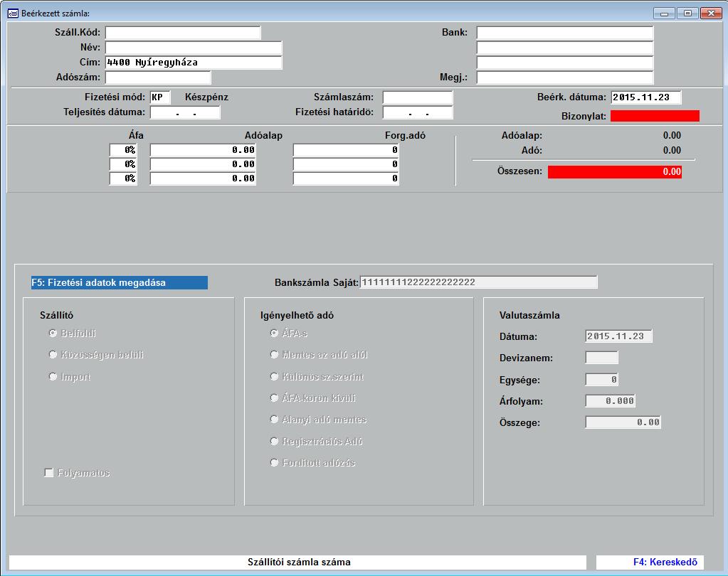Click the Forg.adó column header

pos(405,135)
